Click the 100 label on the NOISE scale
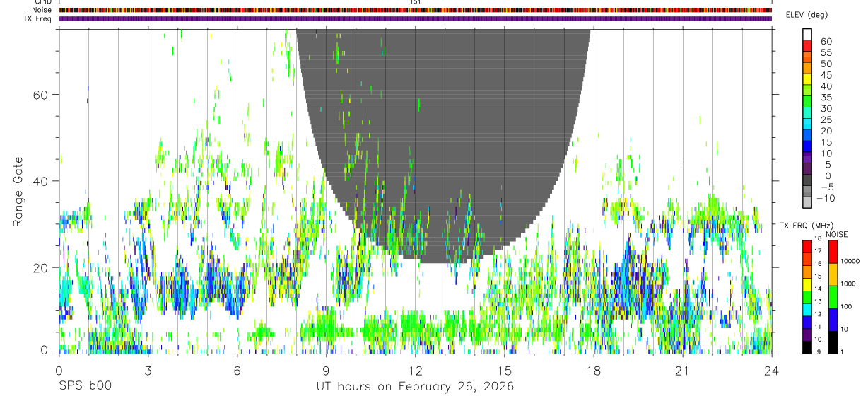This screenshot has height=401, width=868. pos(848,306)
